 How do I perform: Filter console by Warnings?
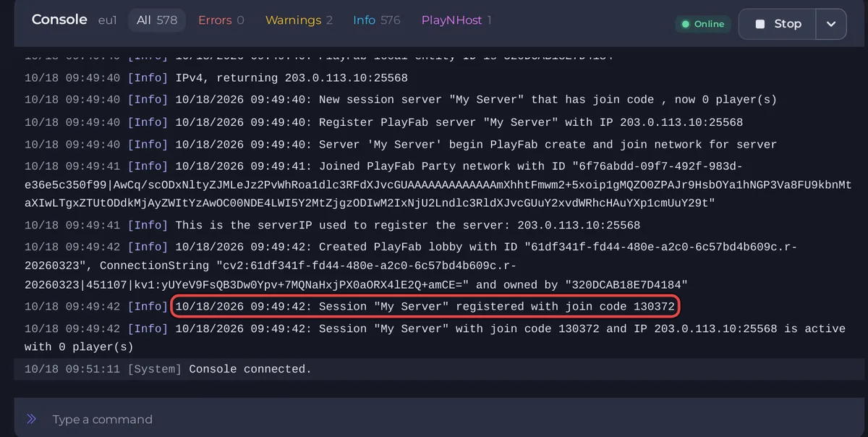click(299, 20)
